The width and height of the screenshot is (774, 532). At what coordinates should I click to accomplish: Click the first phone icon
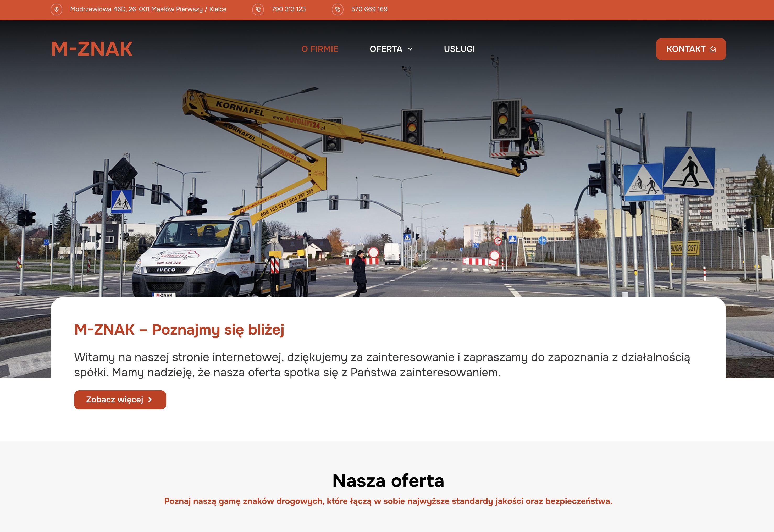coord(258,9)
